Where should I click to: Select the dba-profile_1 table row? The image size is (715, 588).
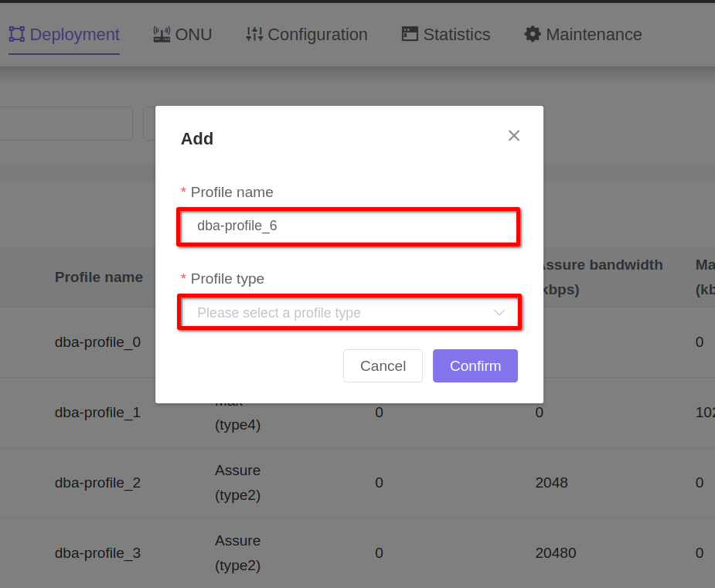click(x=97, y=412)
